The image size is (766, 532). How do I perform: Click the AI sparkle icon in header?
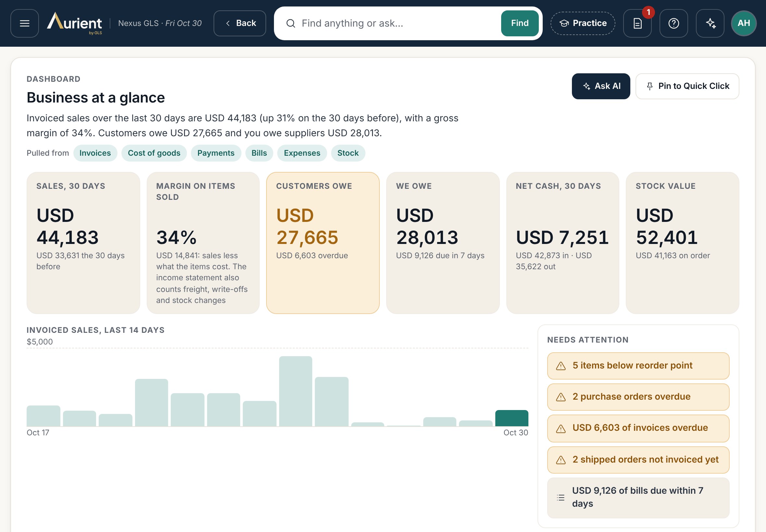pos(710,23)
